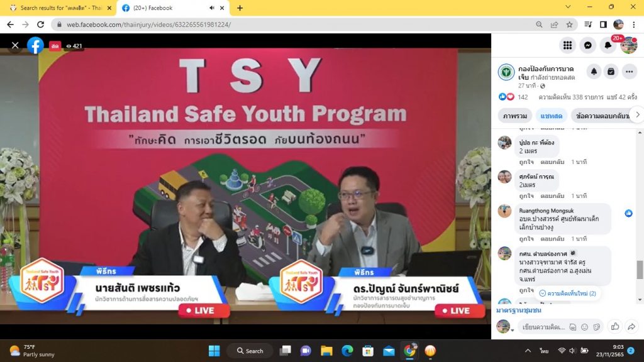Image resolution: width=644 pixels, height=362 pixels.
Task: Reload the page
Action: (x=40, y=25)
